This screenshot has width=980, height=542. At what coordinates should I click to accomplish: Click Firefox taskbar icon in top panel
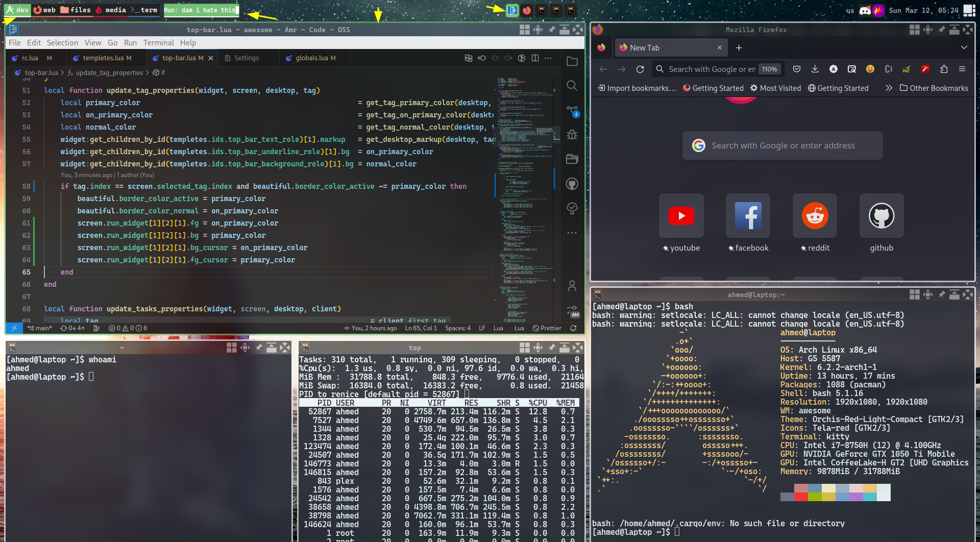pyautogui.click(x=527, y=10)
